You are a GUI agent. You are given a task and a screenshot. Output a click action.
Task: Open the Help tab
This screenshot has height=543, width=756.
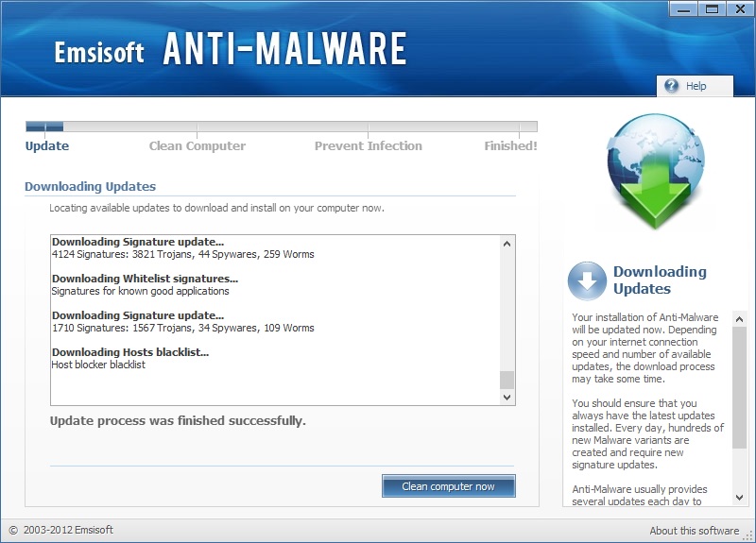pyautogui.click(x=695, y=86)
